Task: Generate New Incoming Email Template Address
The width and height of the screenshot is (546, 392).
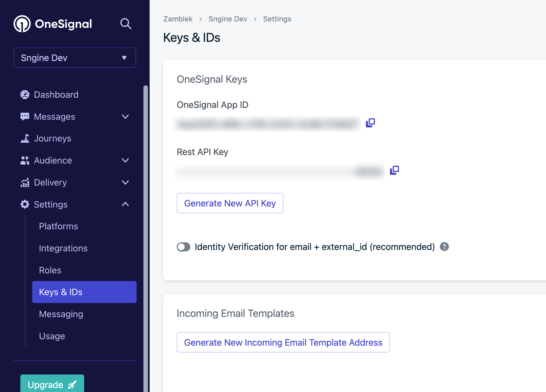Action: 283,342
